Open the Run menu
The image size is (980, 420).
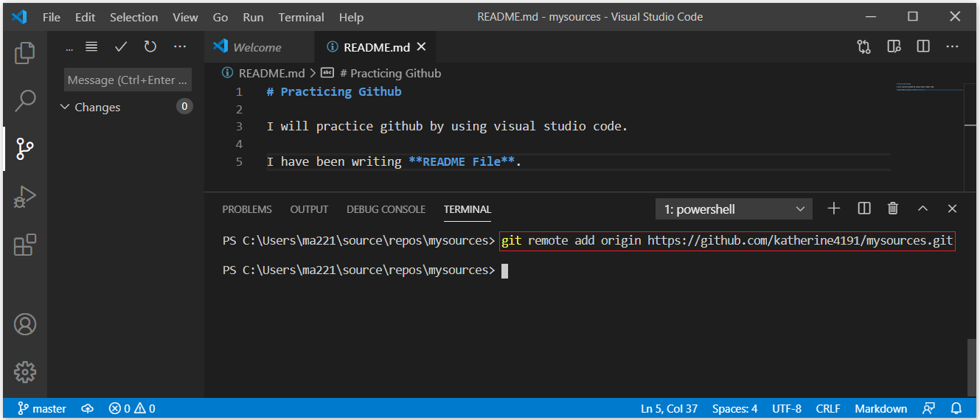253,17
